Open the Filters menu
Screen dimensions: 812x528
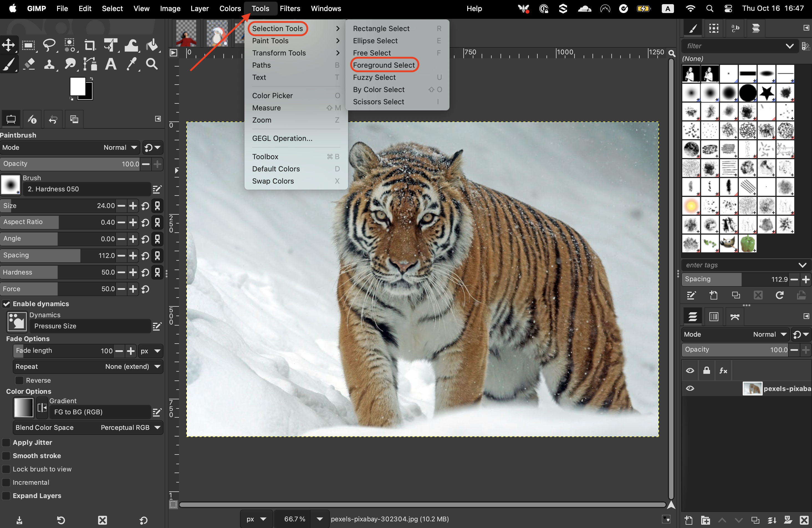point(290,9)
